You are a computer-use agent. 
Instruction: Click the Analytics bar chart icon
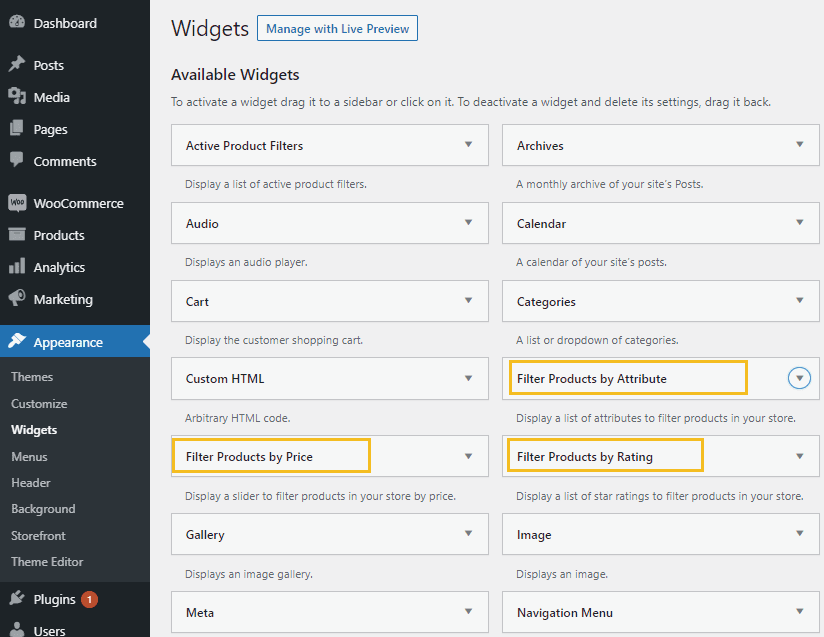click(17, 266)
